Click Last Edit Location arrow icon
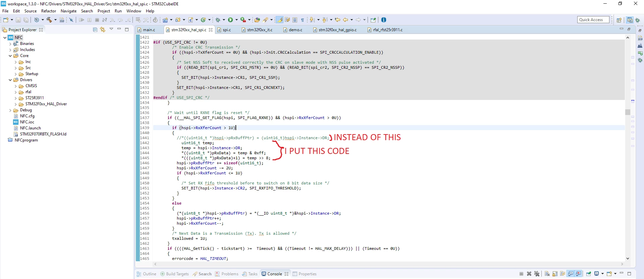This screenshot has height=279, width=644. tap(337, 20)
